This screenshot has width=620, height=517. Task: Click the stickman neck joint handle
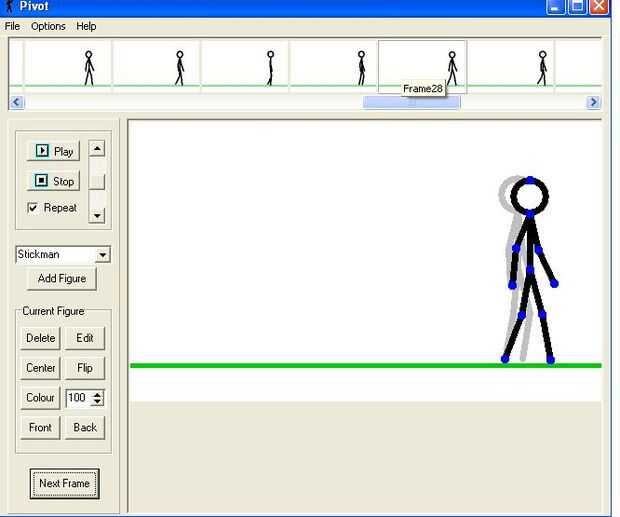point(530,214)
